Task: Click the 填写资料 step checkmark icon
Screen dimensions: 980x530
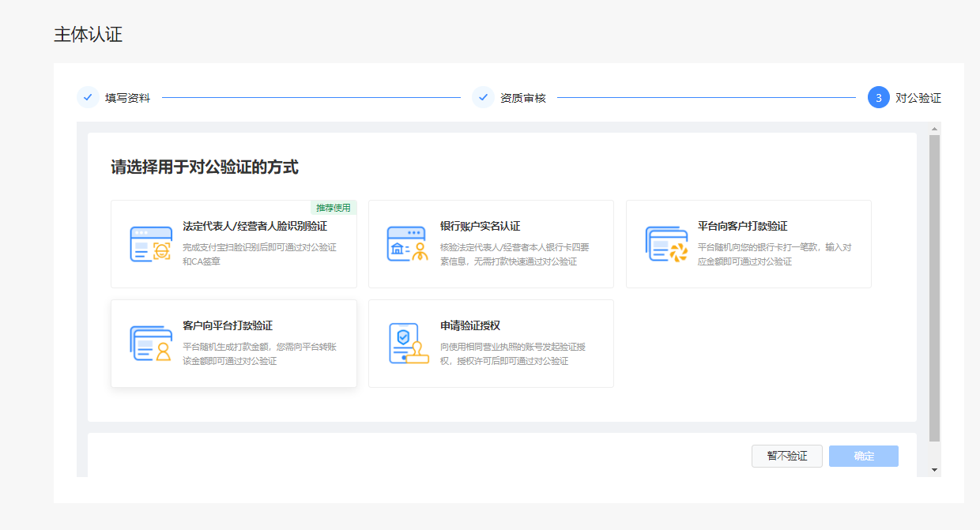Action: tap(88, 97)
